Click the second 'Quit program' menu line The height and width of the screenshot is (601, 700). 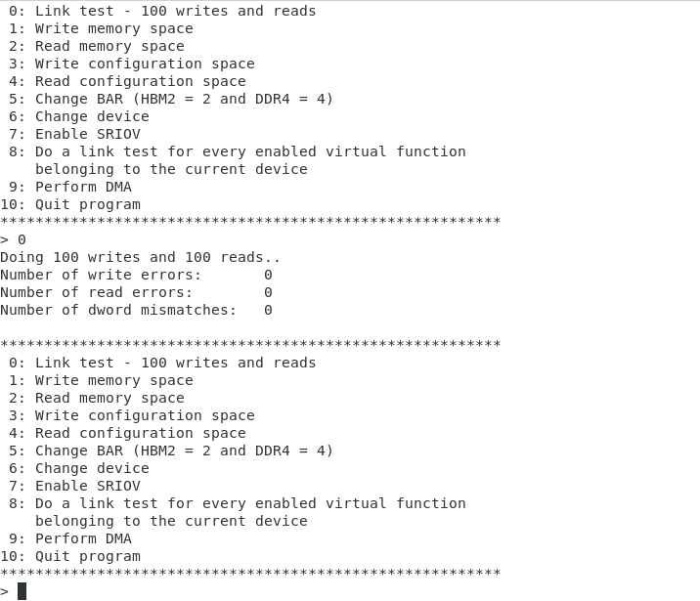pos(70,556)
